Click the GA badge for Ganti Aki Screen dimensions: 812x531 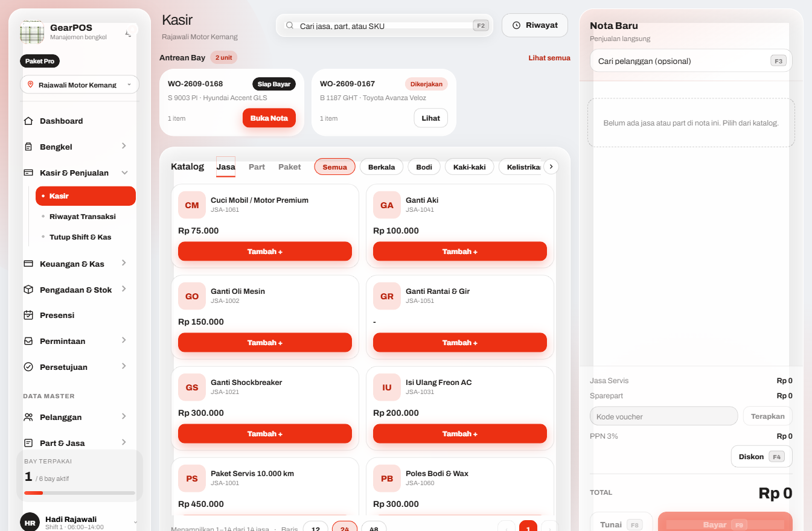[x=387, y=205]
